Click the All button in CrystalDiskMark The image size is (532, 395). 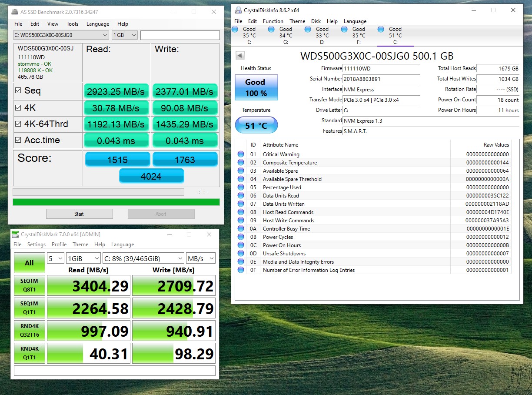[30, 263]
